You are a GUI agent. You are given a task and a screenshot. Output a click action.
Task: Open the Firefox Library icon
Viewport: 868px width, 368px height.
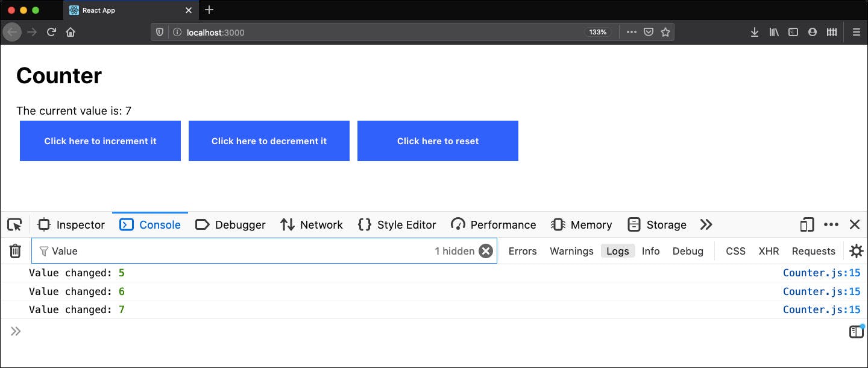774,32
